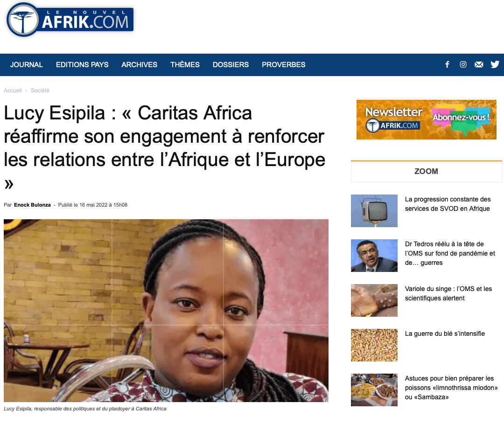Select the wheat grain thumbnail
Viewport: 504px width, 431px height.
click(374, 345)
